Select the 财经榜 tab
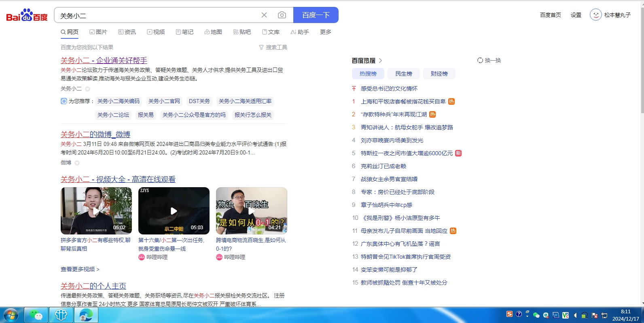The height and width of the screenshot is (323, 644). pyautogui.click(x=439, y=74)
